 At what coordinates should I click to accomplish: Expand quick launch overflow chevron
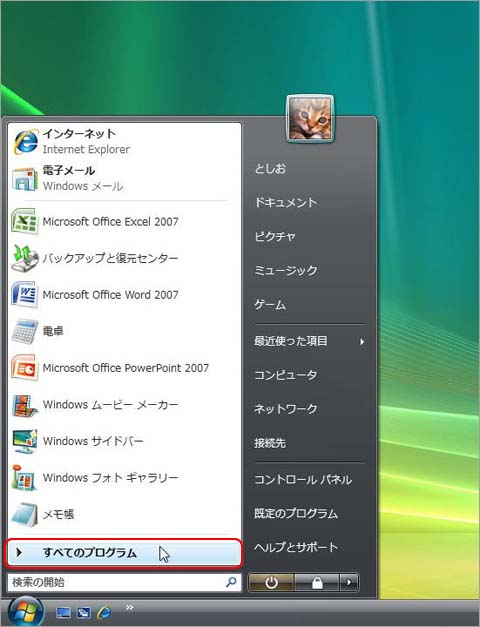(130, 607)
